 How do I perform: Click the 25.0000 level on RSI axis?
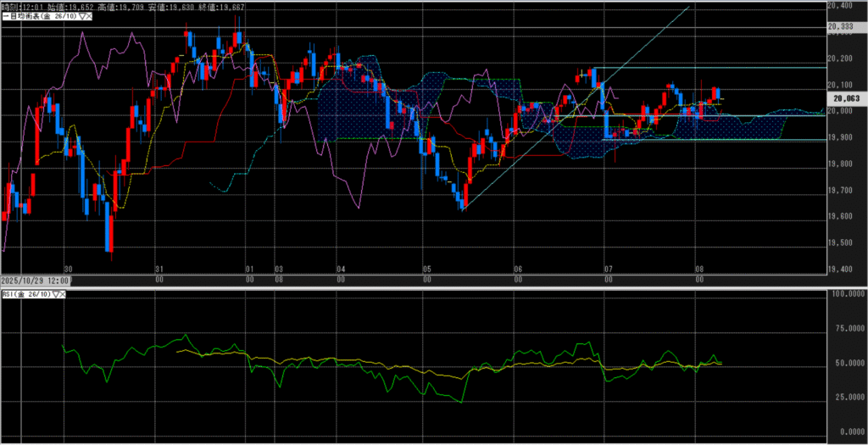pyautogui.click(x=845, y=398)
